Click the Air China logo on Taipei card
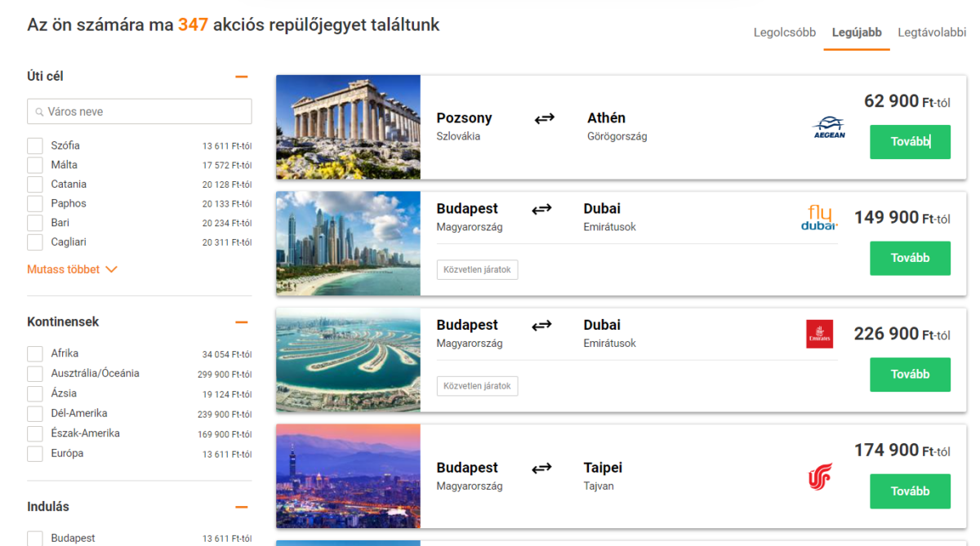Viewport: 980px width, 546px height. [x=819, y=477]
